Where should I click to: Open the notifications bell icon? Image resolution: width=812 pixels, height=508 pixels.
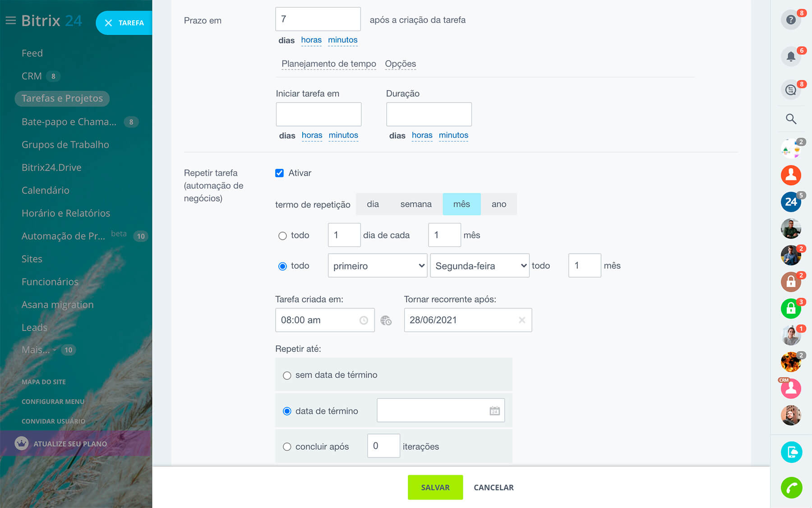(790, 56)
